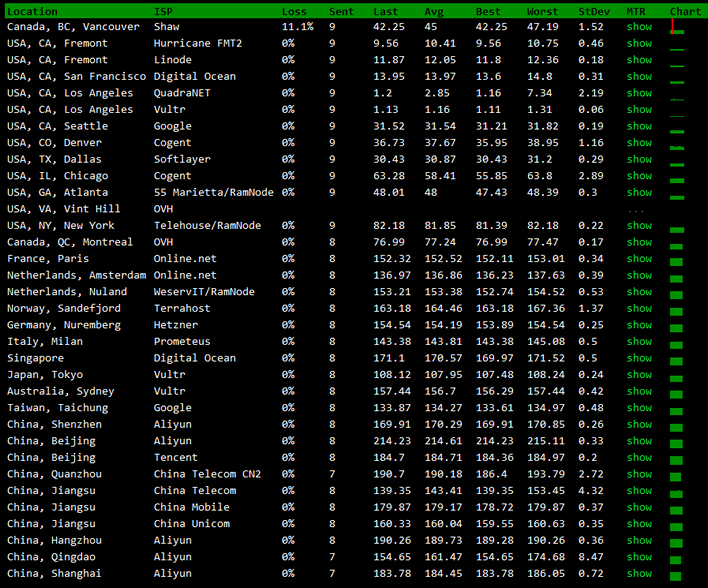This screenshot has height=588, width=708.
Task: Show MTR for Tokyo Vultr
Action: 639,374
